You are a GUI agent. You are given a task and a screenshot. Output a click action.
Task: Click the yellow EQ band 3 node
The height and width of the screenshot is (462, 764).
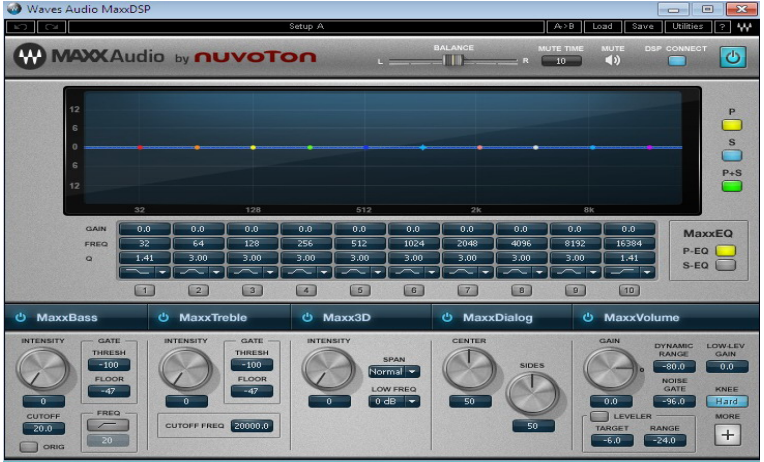[x=253, y=147]
